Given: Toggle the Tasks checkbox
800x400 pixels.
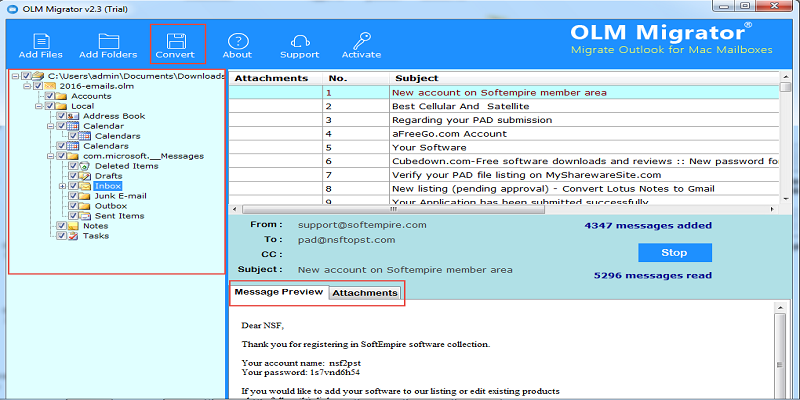Looking at the screenshot, I should point(62,236).
